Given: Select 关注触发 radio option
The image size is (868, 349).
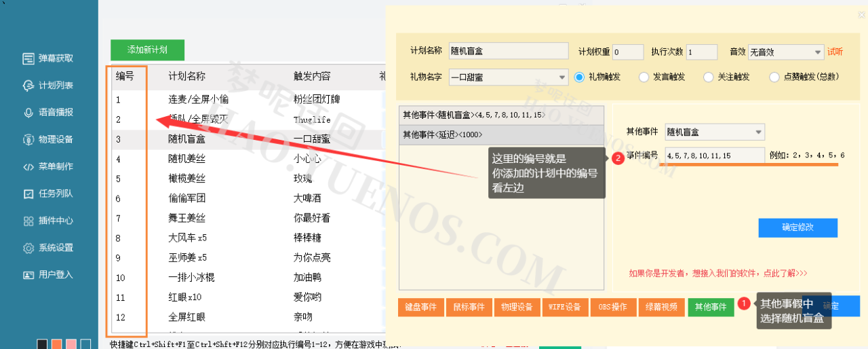Looking at the screenshot, I should pos(709,77).
